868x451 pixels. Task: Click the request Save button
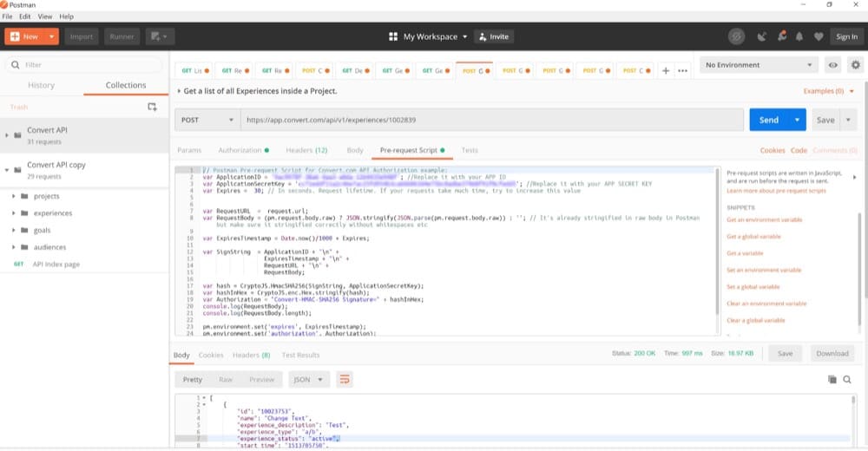[825, 120]
